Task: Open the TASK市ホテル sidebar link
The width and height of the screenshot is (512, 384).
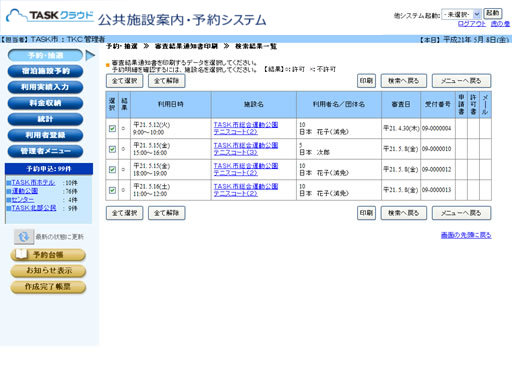Action: pos(33,183)
